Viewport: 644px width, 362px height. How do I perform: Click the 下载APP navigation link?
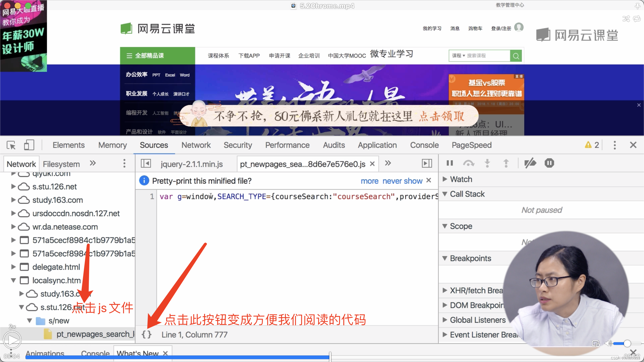click(x=249, y=56)
